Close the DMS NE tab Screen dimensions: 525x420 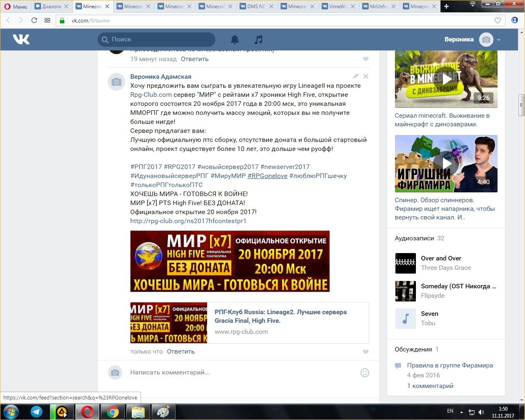pos(271,7)
